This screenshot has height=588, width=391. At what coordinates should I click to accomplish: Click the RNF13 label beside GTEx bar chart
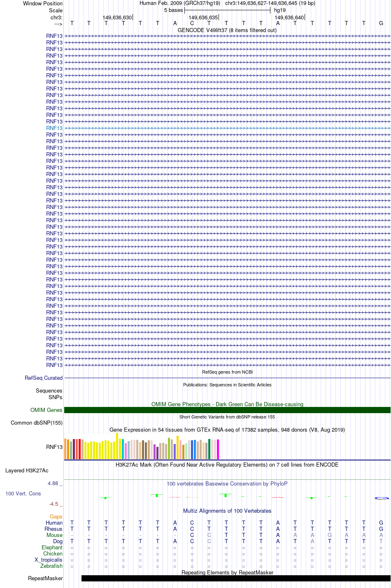click(54, 447)
